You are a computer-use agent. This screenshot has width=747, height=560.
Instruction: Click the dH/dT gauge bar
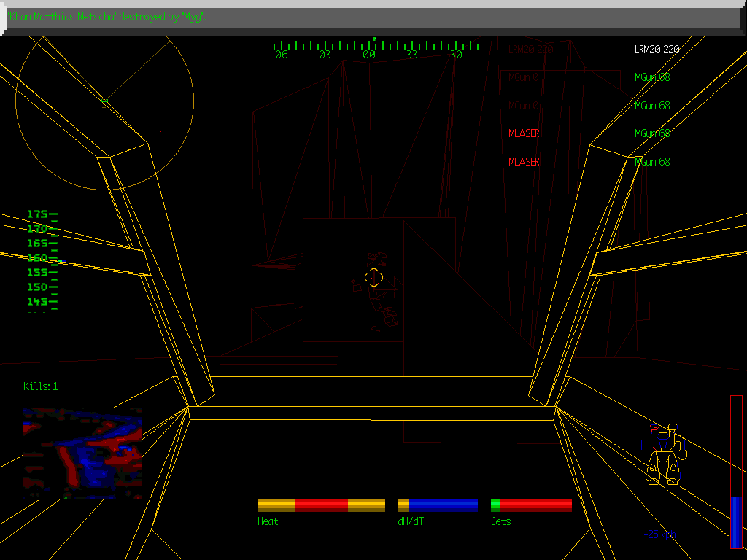[438, 505]
